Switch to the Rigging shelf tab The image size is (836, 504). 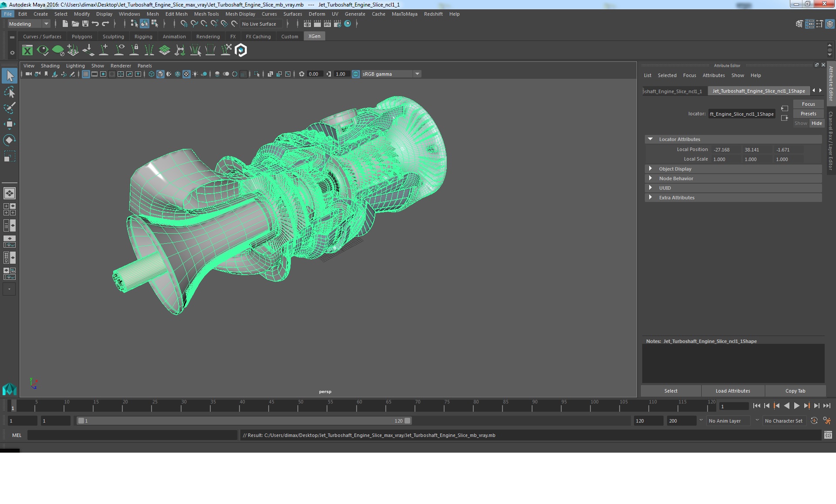tap(143, 37)
